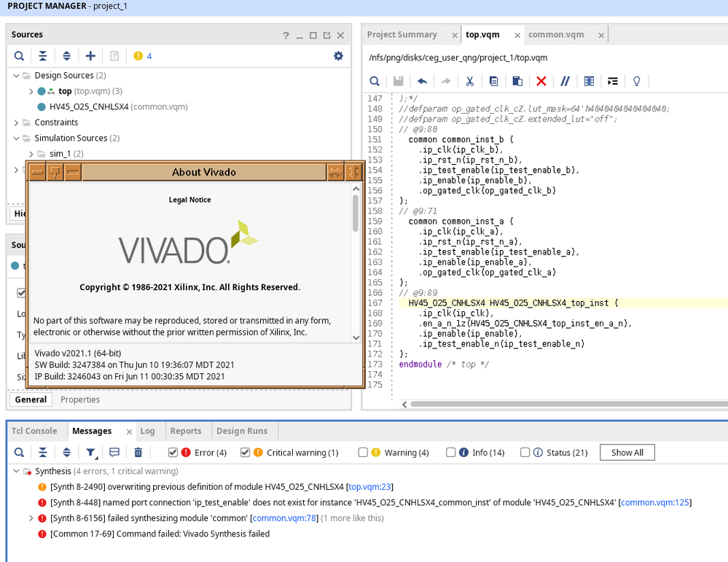Toggle line comments with slashes icon
728x562 pixels.
(565, 82)
